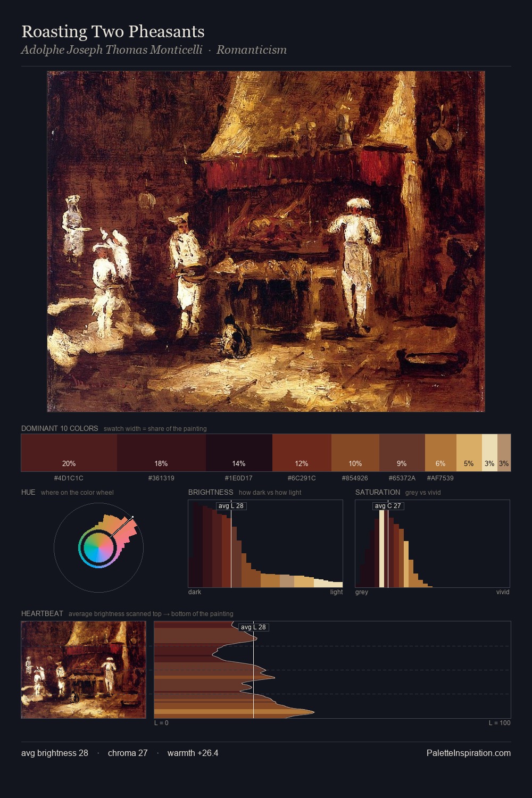Click the 'HUE' section heading
532x798 pixels.
pyautogui.click(x=28, y=492)
